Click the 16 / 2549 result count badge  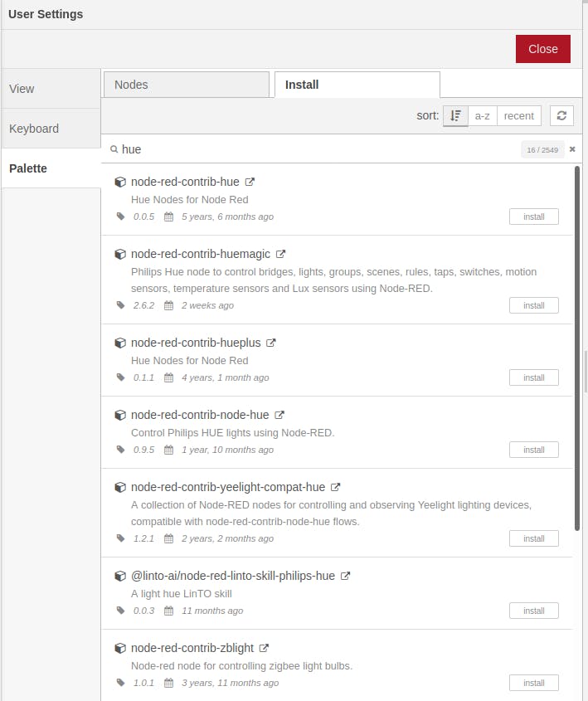pyautogui.click(x=542, y=150)
